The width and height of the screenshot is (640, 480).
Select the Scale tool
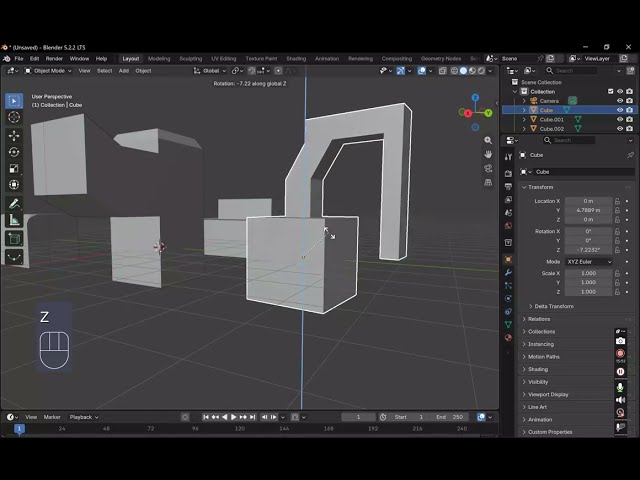click(14, 168)
